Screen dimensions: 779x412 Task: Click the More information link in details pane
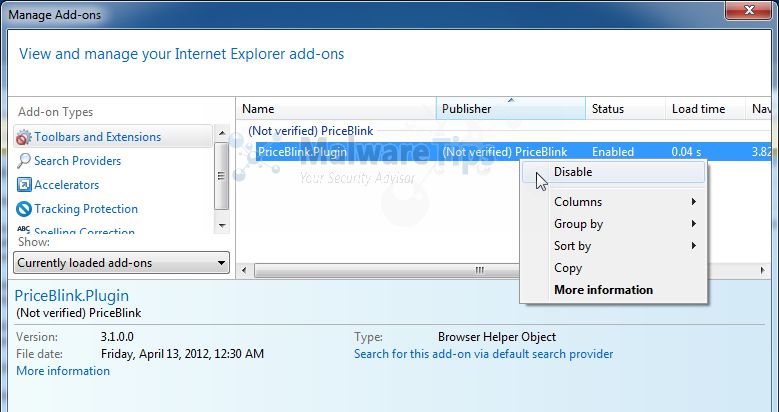click(63, 371)
